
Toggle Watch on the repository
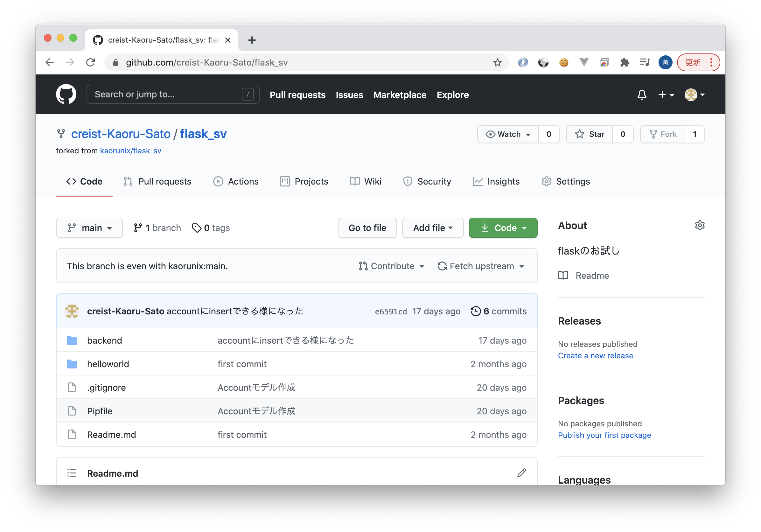(x=508, y=134)
